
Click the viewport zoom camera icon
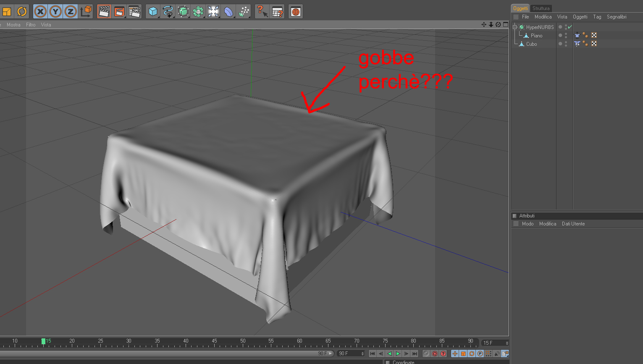pos(491,24)
